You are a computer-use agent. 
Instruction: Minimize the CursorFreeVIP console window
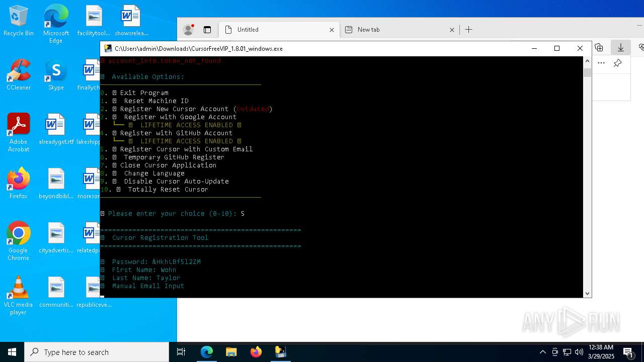[534, 48]
